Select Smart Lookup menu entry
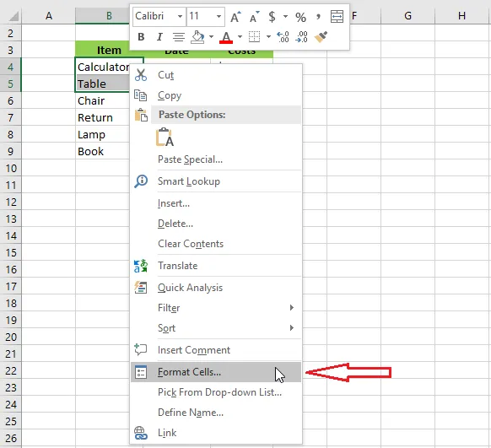Screen dimensions: 491x448 [216, 181]
